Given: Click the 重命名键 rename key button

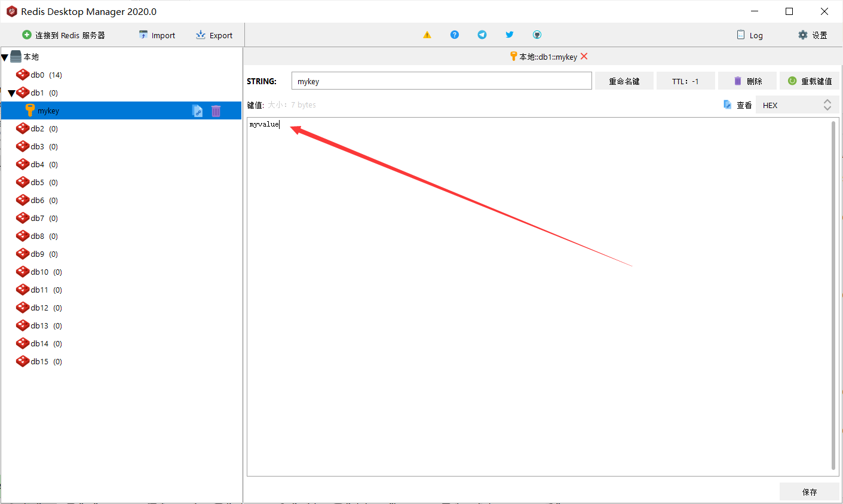Looking at the screenshot, I should [x=624, y=81].
